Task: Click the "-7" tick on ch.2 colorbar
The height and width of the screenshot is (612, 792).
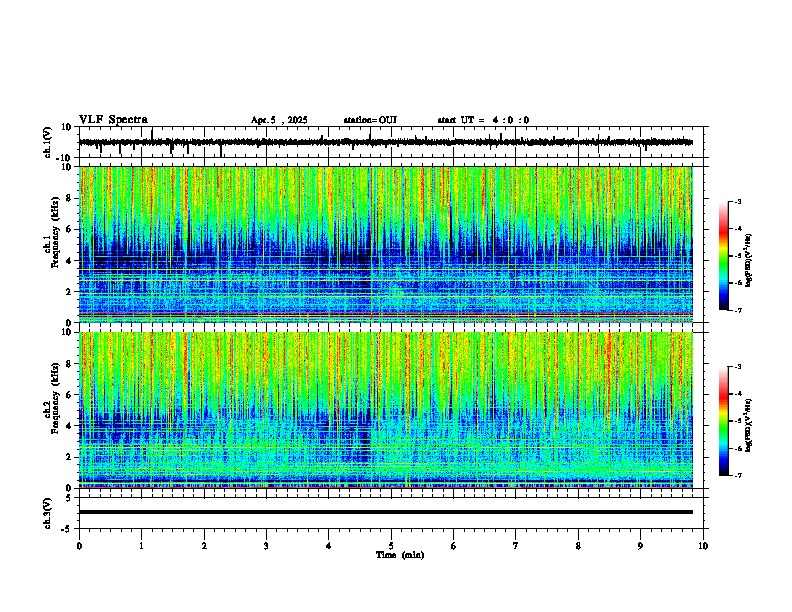Action: 738,475
